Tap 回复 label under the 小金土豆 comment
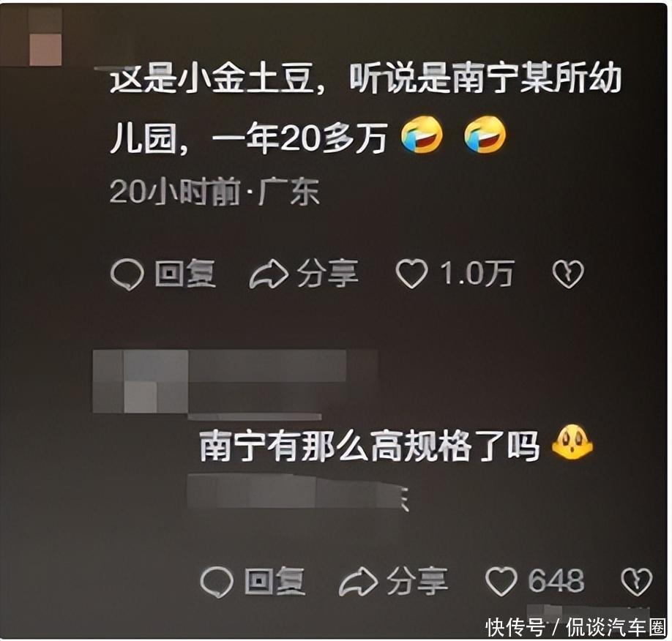Image resolution: width=672 pixels, height=641 pixels. tap(185, 274)
